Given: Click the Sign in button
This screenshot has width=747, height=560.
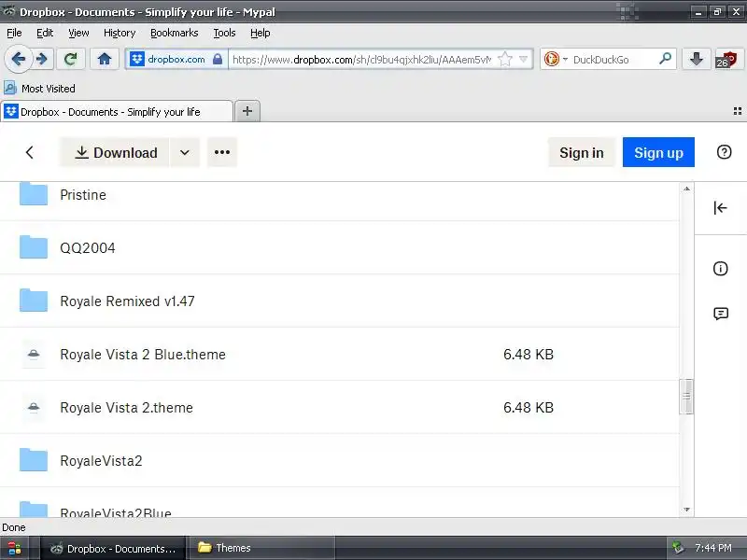Looking at the screenshot, I should tap(581, 152).
